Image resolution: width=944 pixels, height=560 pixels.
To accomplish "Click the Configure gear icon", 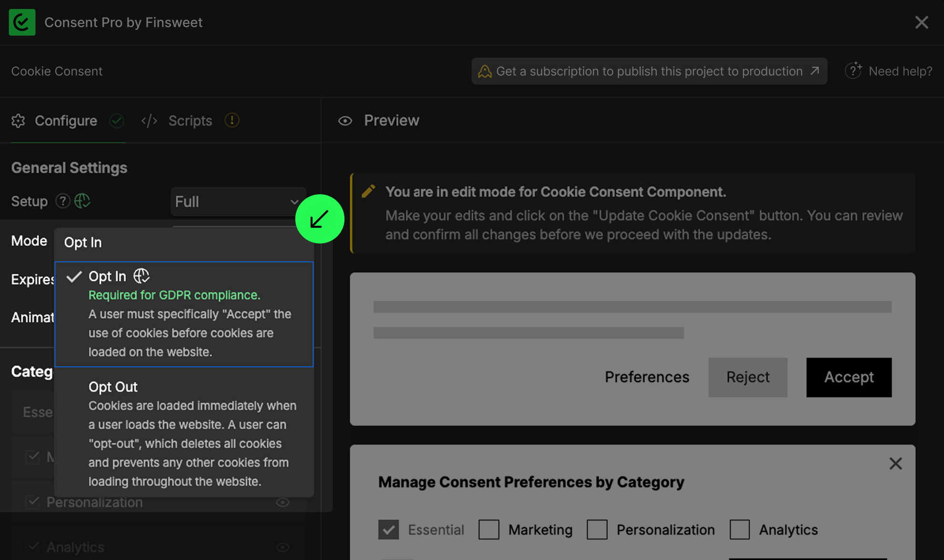I will (18, 121).
